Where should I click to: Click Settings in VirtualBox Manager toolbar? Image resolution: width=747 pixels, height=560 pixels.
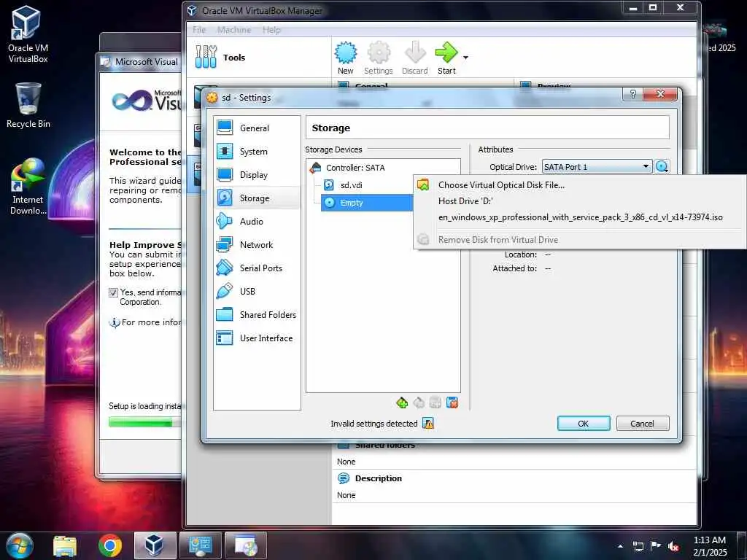379,58
